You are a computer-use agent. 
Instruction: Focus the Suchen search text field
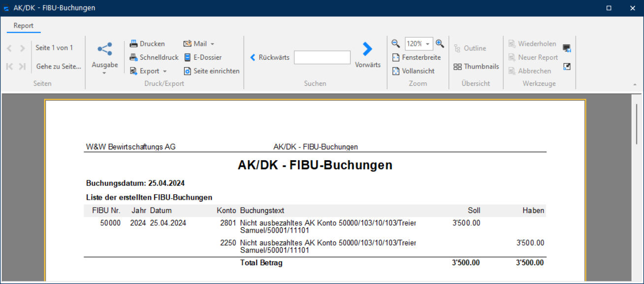[322, 57]
